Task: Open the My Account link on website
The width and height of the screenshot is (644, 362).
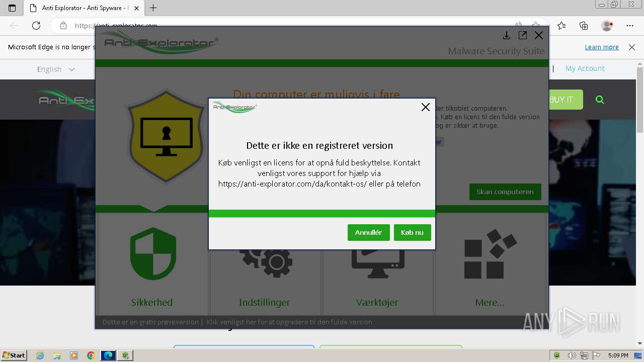Action: click(x=585, y=68)
